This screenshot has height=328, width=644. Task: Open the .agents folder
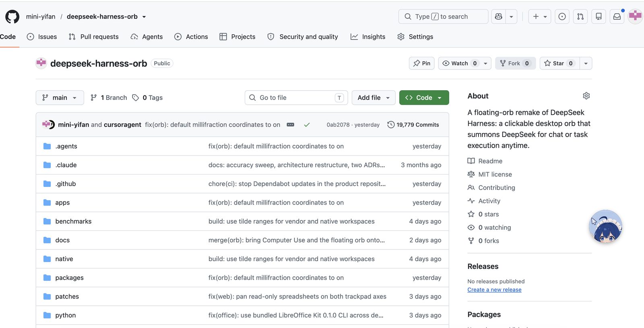66,146
